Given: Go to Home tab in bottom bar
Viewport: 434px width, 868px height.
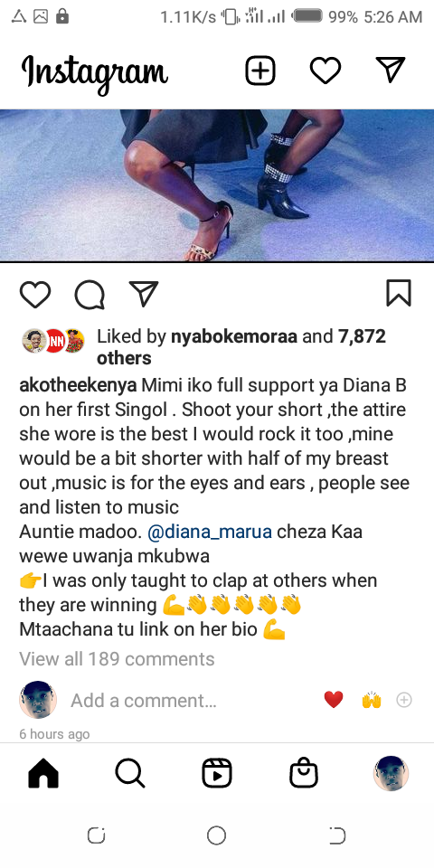Looking at the screenshot, I should coord(43,772).
